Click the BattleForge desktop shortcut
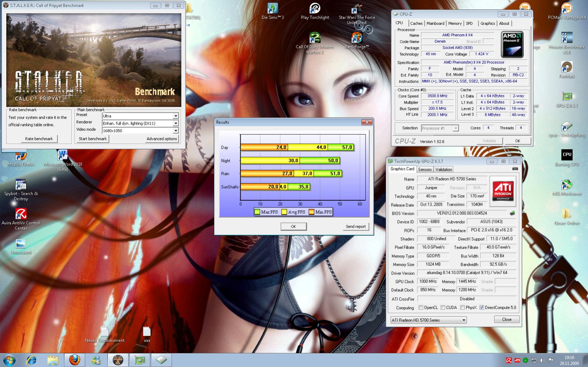 [x=357, y=40]
